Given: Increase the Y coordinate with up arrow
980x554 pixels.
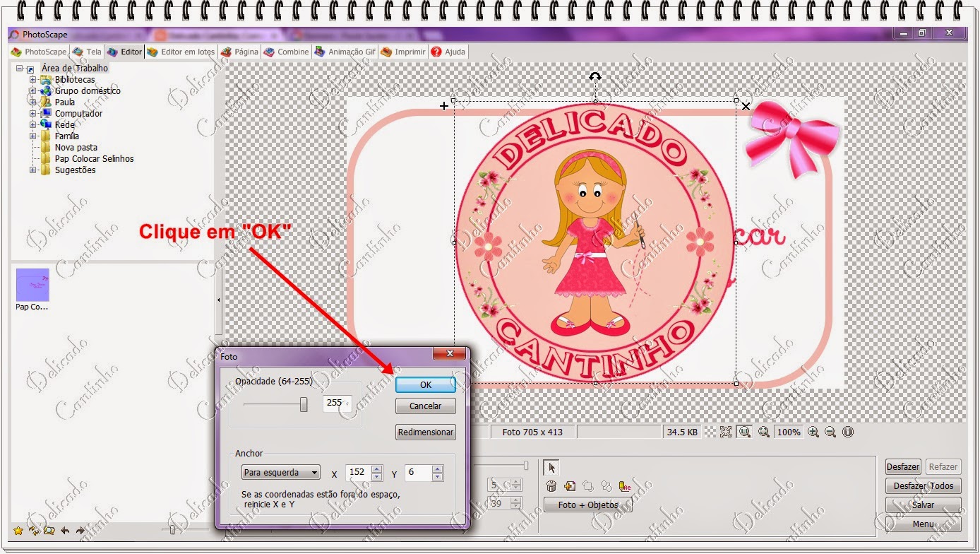Looking at the screenshot, I should coord(438,468).
